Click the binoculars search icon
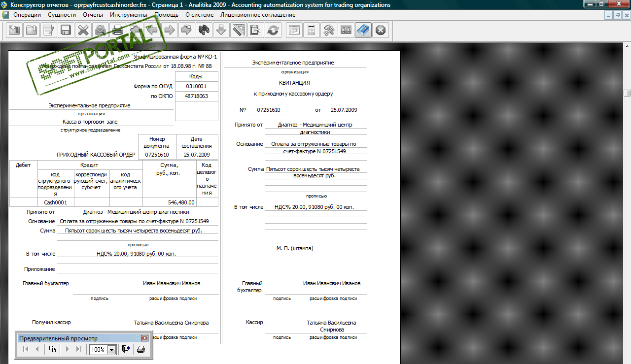 click(204, 30)
